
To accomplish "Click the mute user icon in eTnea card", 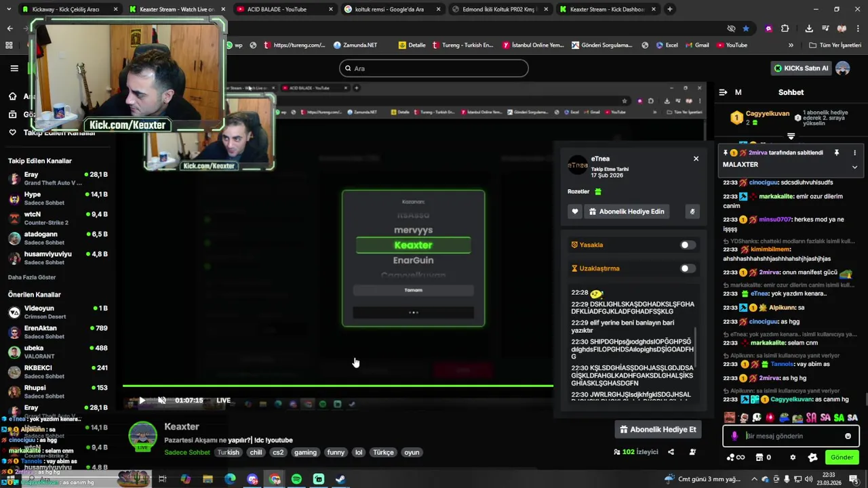I will (692, 211).
